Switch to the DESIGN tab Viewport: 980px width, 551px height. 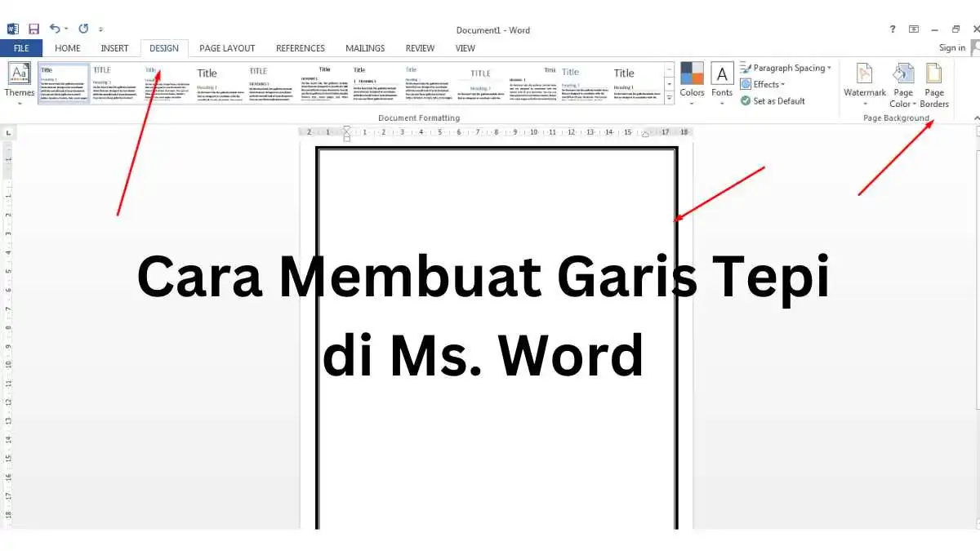pyautogui.click(x=164, y=48)
